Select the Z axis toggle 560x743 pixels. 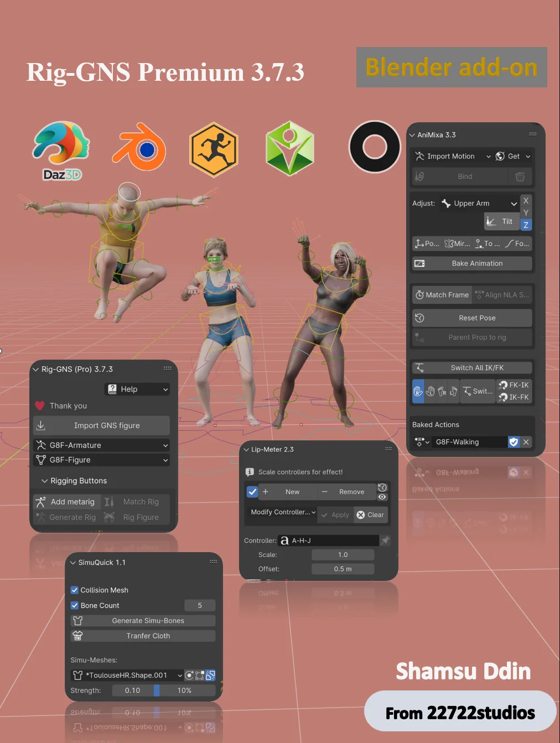pyautogui.click(x=526, y=225)
